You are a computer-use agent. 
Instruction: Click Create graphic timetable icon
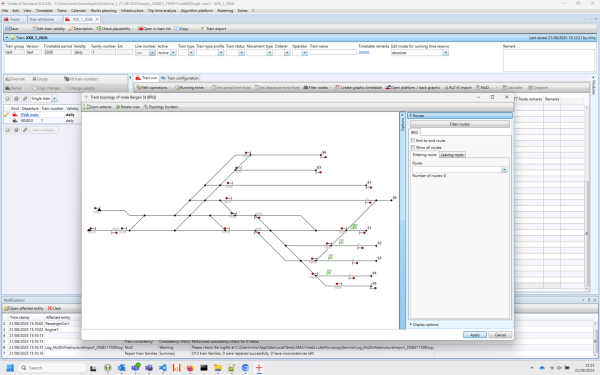click(338, 88)
